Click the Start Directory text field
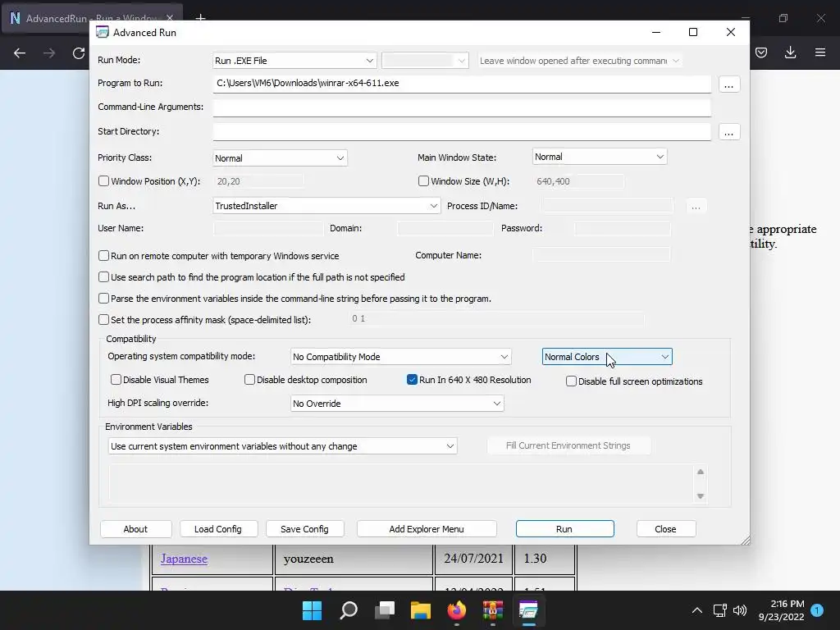The image size is (840, 630). 462,132
